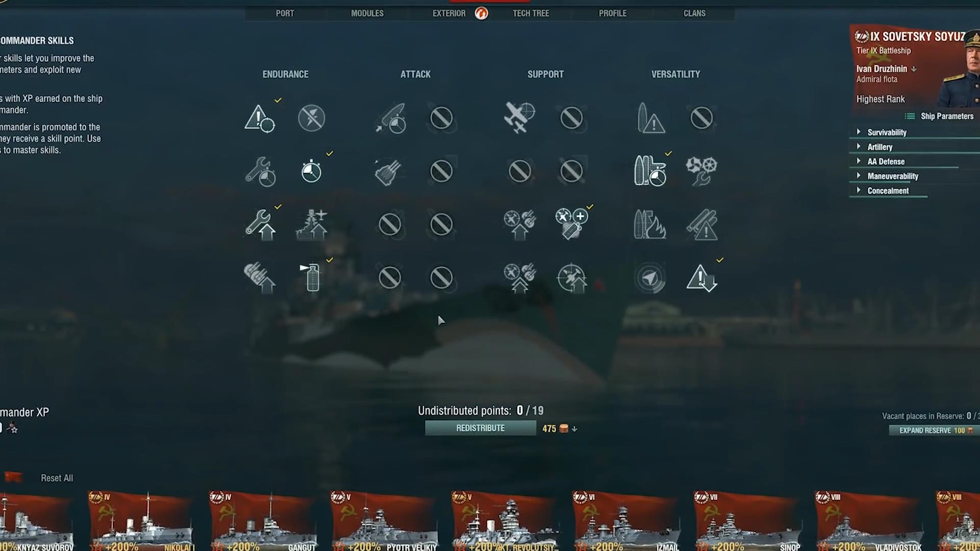Toggle the warning-triangle-down-arrow concealment skill

click(x=702, y=278)
